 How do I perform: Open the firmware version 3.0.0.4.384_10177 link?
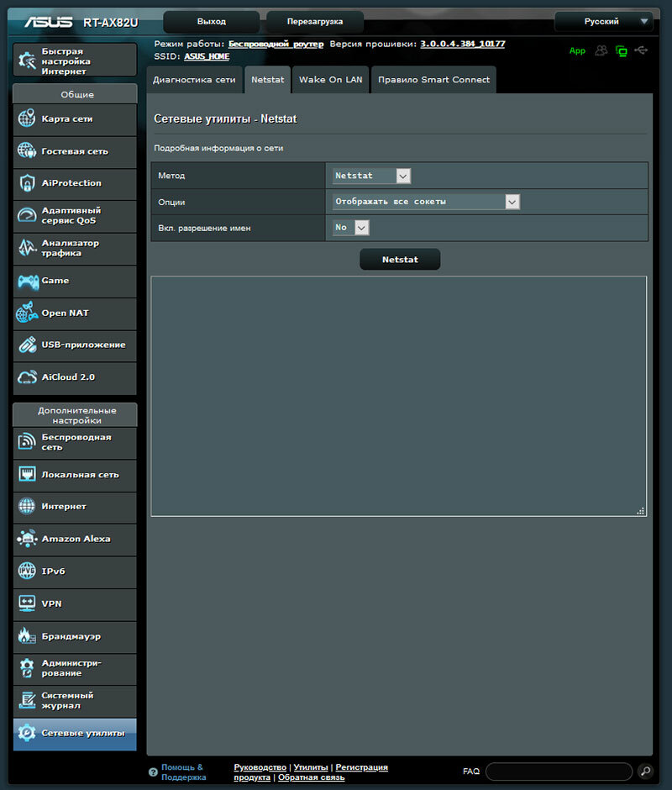click(x=463, y=44)
